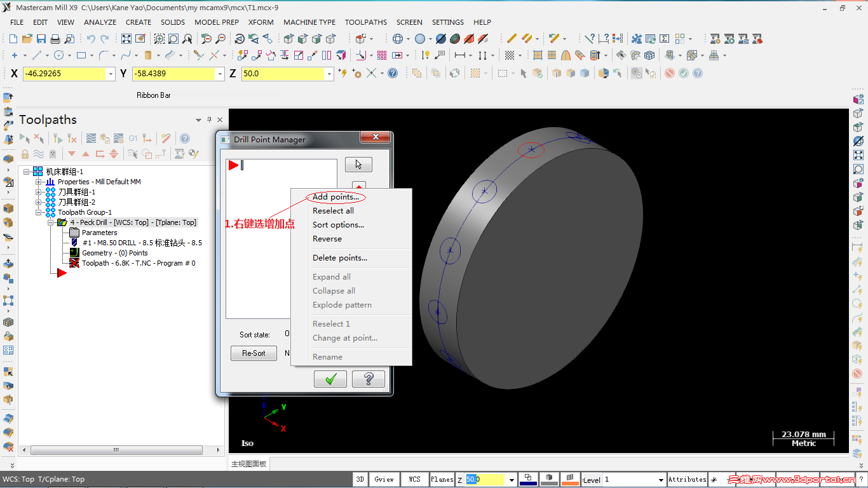
Task: Open the Y coordinate dropdown
Action: pyautogui.click(x=220, y=74)
